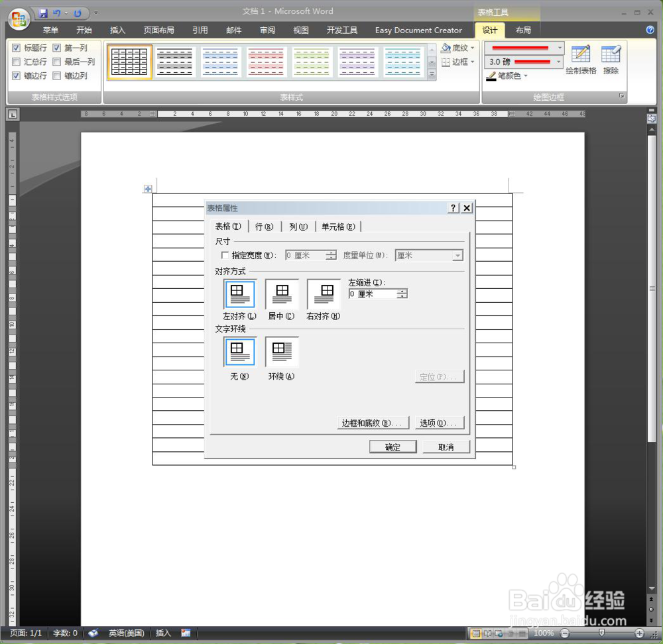Viewport: 663px width, 644px height.
Task: Open the table tools Layout tab
Action: [x=523, y=30]
